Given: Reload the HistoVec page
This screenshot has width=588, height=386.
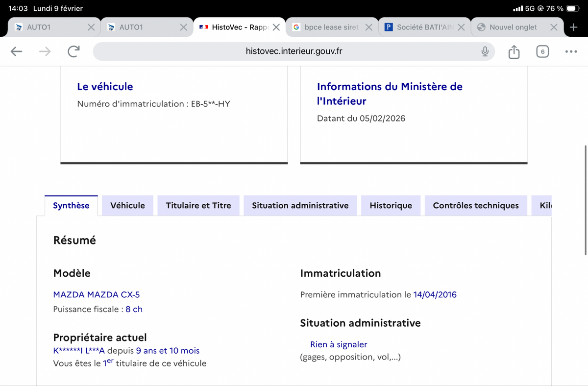Looking at the screenshot, I should pyautogui.click(x=73, y=51).
